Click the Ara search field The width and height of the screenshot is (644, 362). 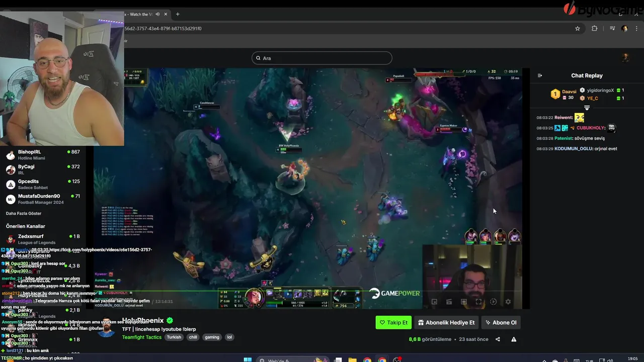click(x=322, y=58)
